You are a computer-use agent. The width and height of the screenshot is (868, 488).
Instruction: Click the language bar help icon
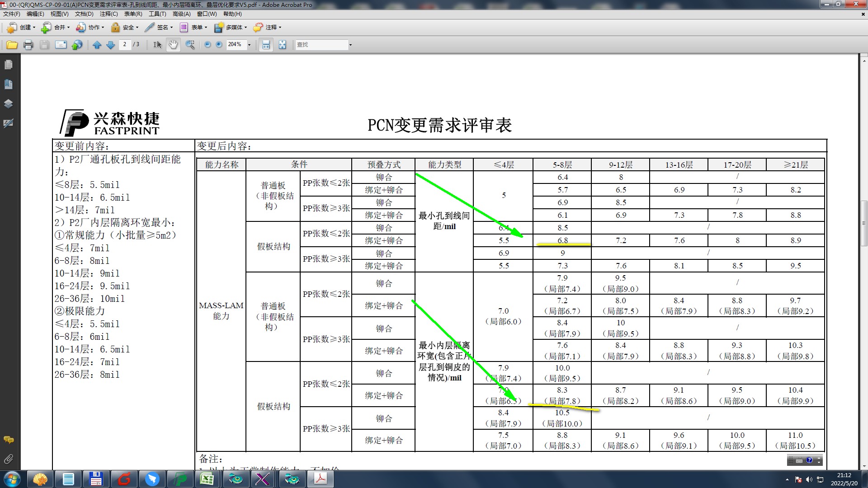(x=809, y=460)
